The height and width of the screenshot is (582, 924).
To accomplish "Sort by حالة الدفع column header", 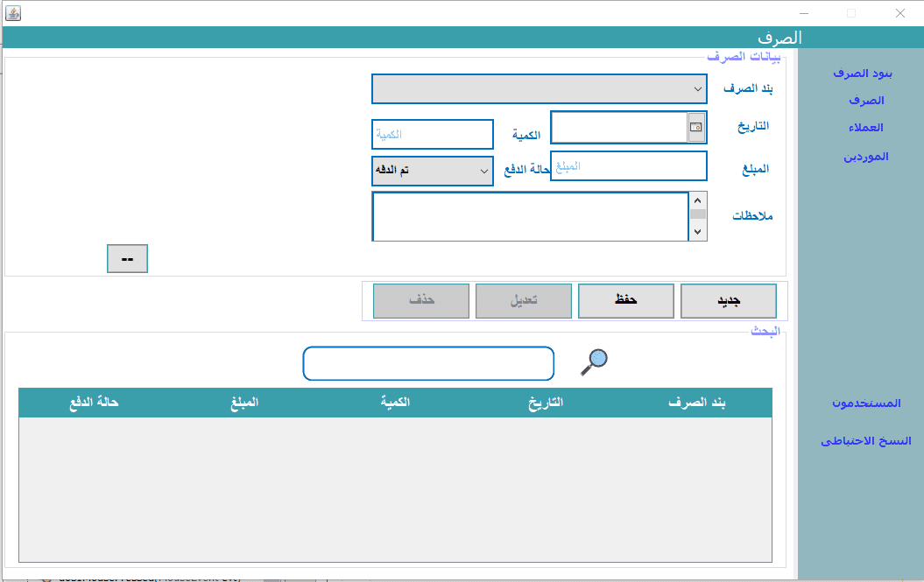I will click(x=95, y=403).
